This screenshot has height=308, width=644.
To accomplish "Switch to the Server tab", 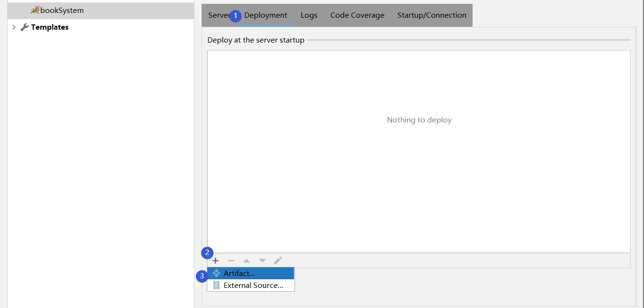I will (218, 15).
